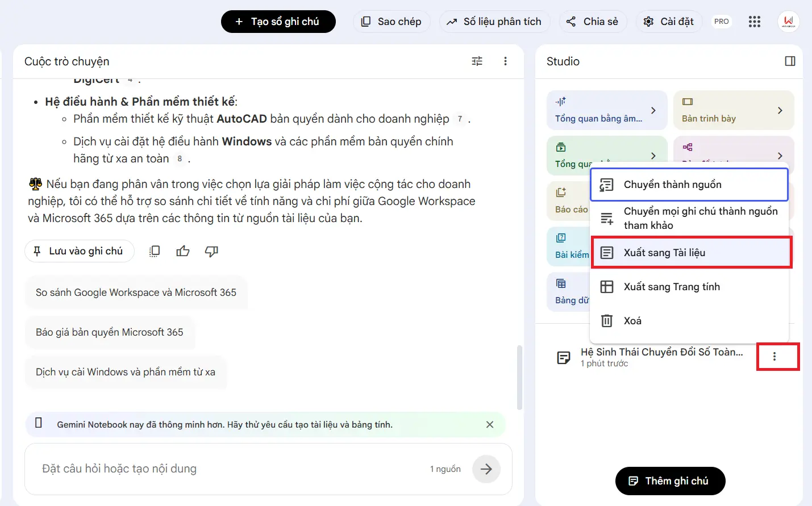Open the Bản trình bày card
Screen dimensions: 812x506
734,110
